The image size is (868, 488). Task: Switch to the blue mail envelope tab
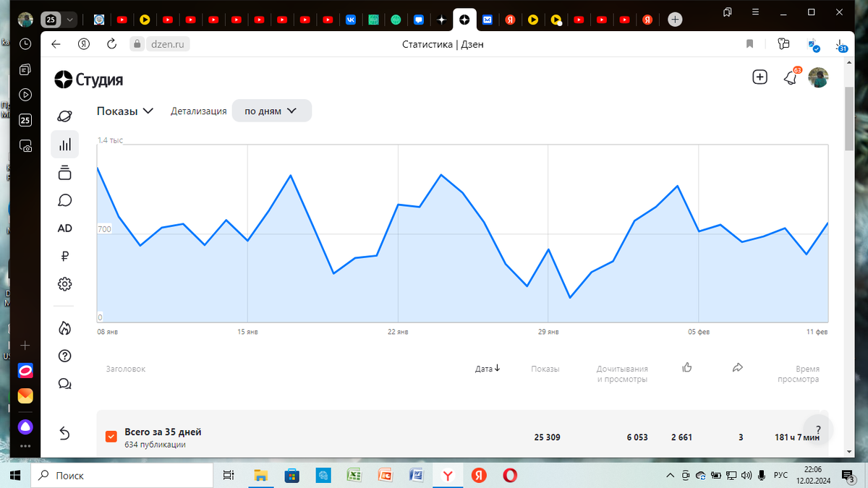(488, 20)
